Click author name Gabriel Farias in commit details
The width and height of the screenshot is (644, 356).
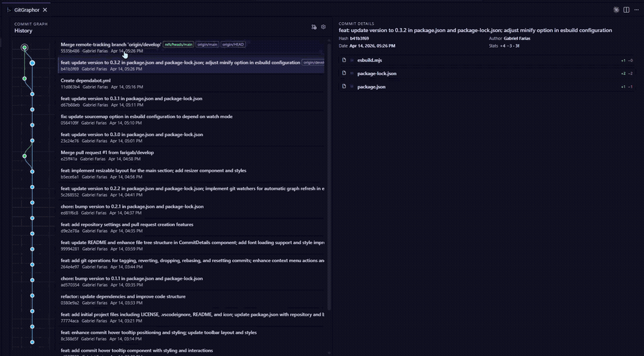(517, 38)
